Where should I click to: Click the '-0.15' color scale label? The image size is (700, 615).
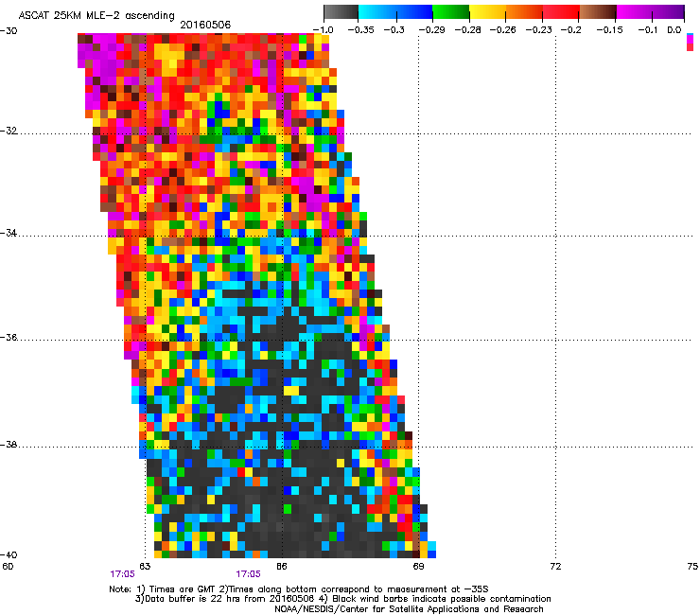[x=609, y=30]
